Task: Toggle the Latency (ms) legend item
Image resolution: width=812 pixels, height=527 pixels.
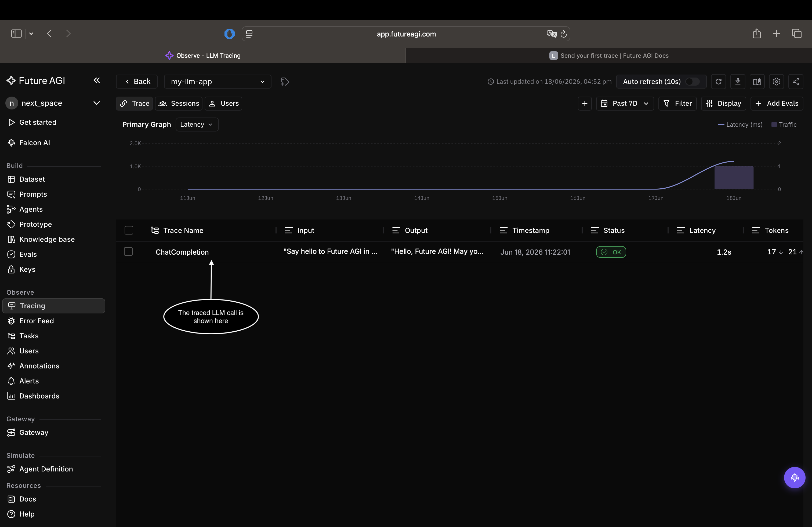Action: (x=740, y=125)
